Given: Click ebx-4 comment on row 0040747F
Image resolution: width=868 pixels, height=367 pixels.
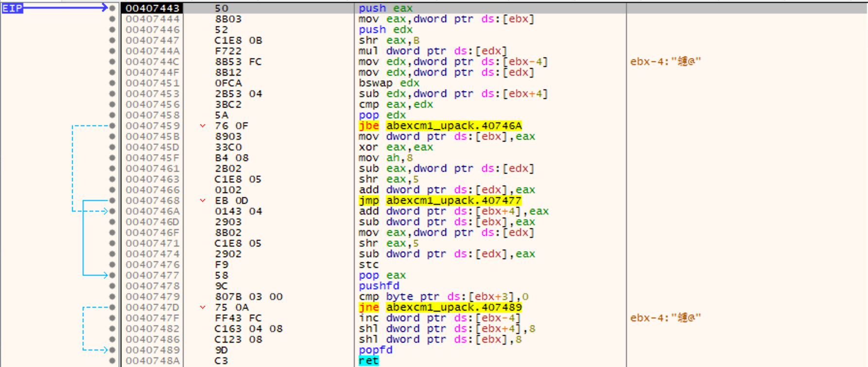Looking at the screenshot, I should 665,318.
